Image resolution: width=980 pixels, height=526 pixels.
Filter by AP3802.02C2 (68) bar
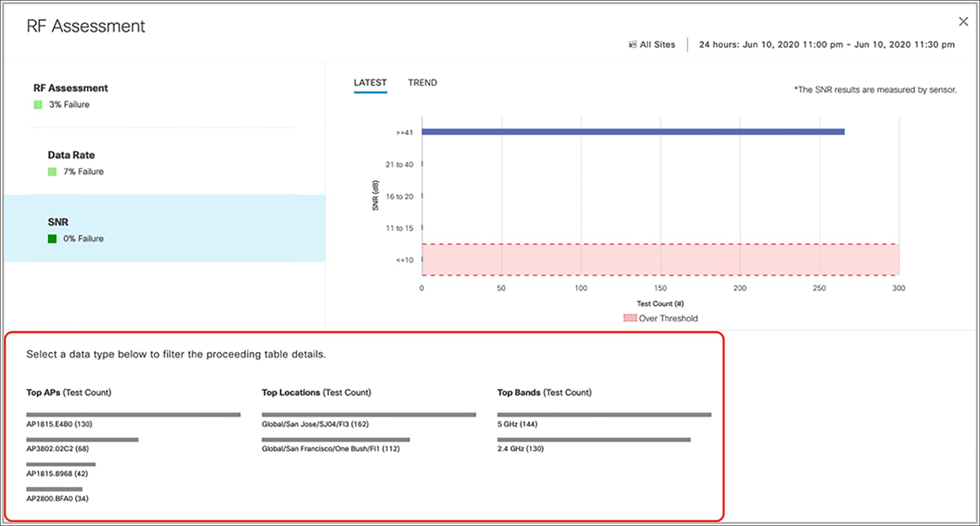pyautogui.click(x=83, y=440)
